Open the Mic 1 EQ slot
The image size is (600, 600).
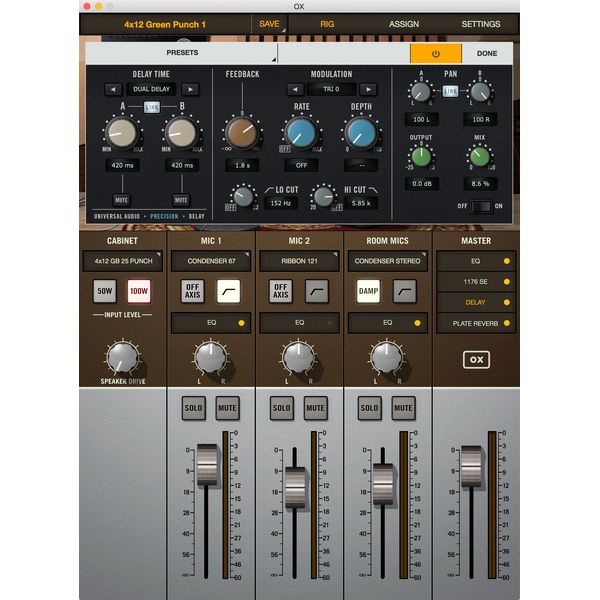pos(211,323)
